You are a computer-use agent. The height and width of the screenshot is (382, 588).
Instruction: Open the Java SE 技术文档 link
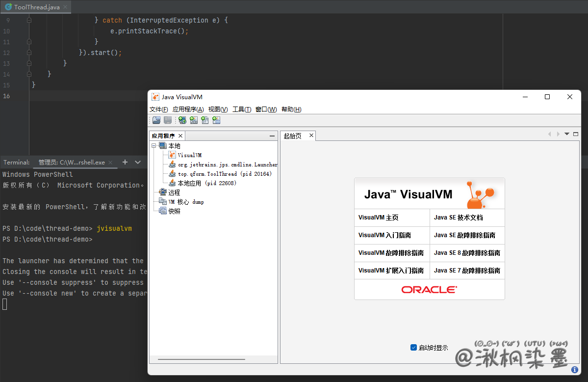pyautogui.click(x=458, y=218)
